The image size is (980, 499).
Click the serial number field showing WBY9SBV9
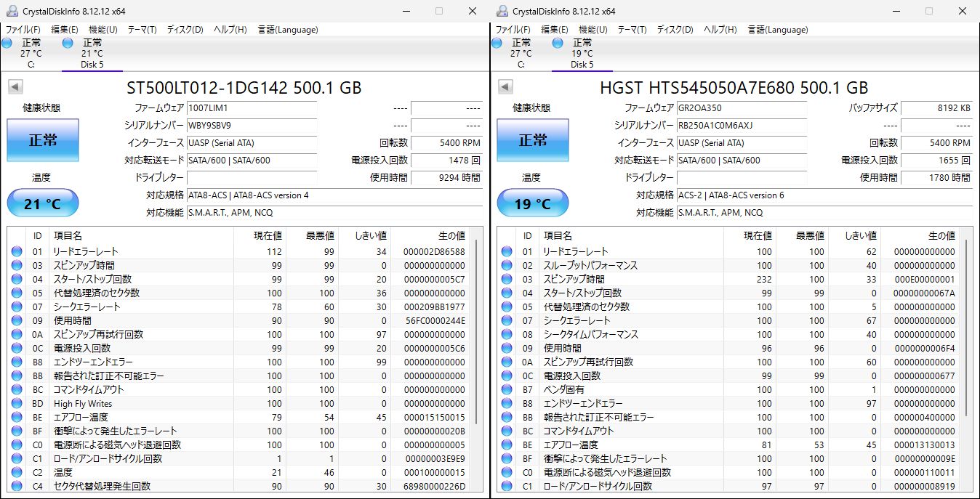click(252, 126)
